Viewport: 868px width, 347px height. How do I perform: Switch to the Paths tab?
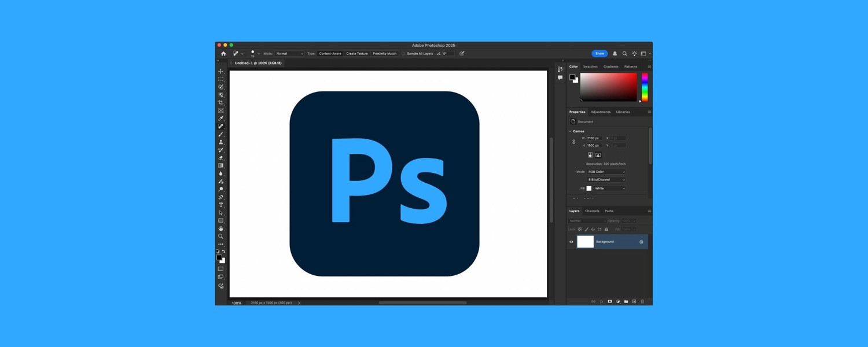(609, 211)
